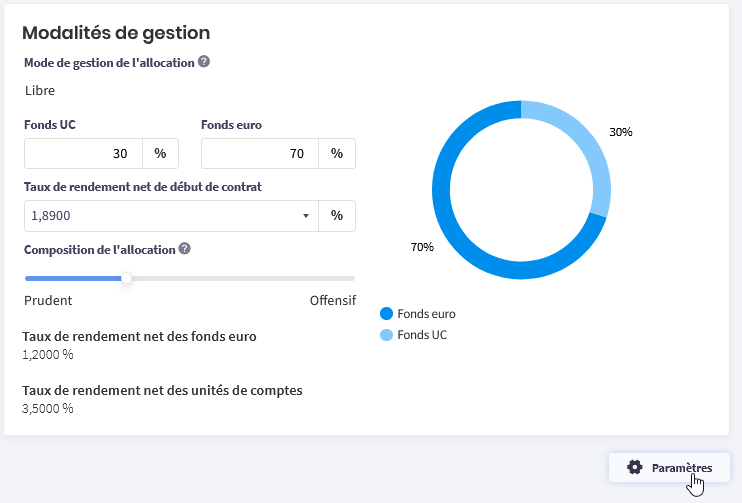Screen dimensions: 742x503
Task: Click help icon beside Mode de gestion de l'allocation
Action: coord(204,62)
